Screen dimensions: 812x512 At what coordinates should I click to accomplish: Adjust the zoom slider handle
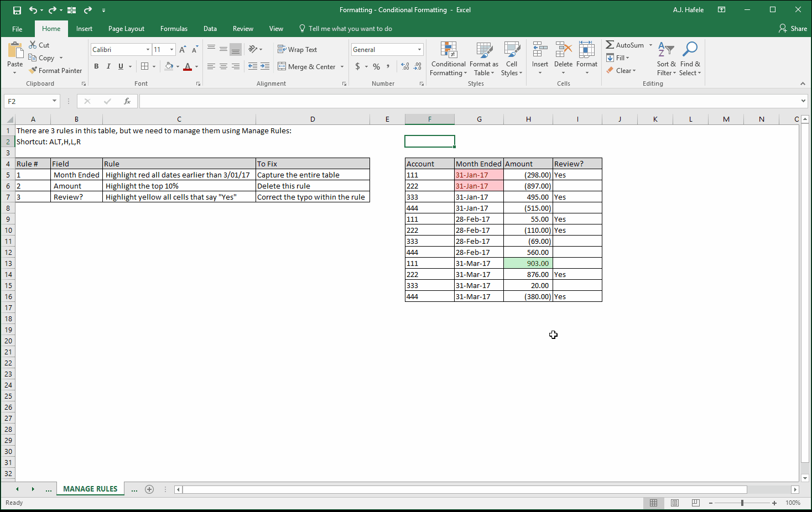point(742,503)
